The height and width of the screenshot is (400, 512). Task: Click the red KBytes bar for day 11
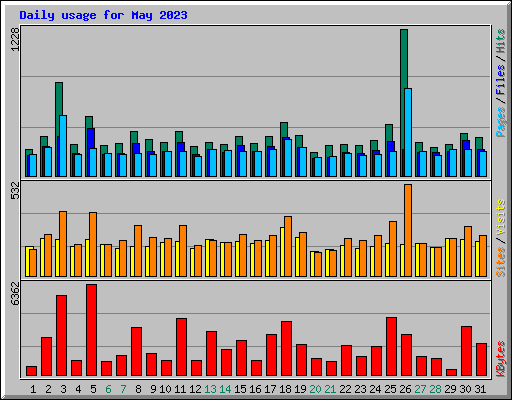click(x=181, y=347)
